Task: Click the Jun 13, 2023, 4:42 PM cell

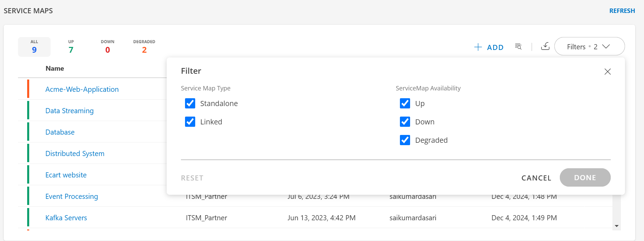Action: click(x=321, y=218)
